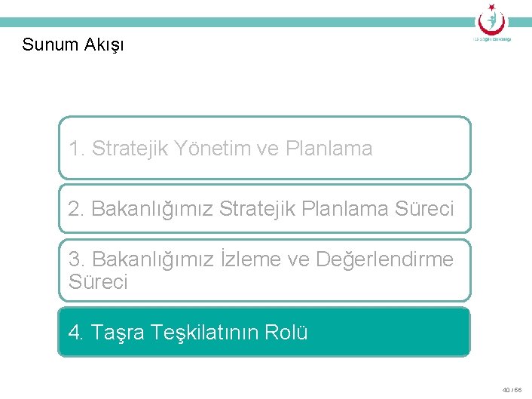This screenshot has height=399, width=532.
Task: Click the red crescent ministry logo
Action: click(x=491, y=21)
